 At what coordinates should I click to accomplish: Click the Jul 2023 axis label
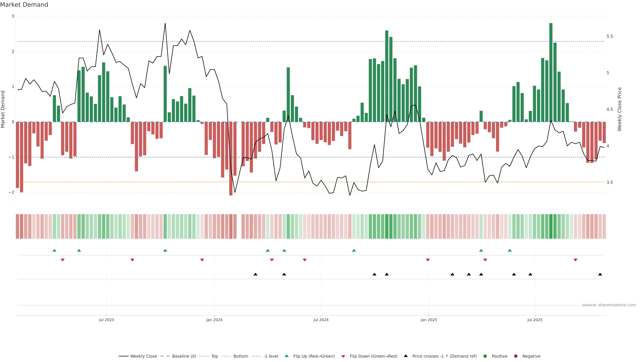(x=106, y=320)
